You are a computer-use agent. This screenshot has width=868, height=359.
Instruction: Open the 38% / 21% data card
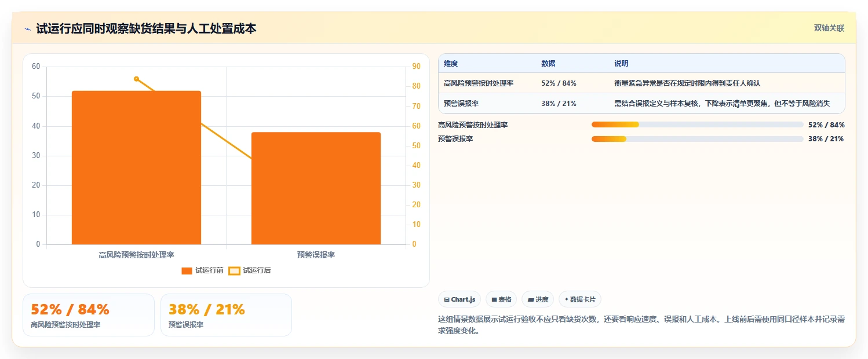click(226, 315)
